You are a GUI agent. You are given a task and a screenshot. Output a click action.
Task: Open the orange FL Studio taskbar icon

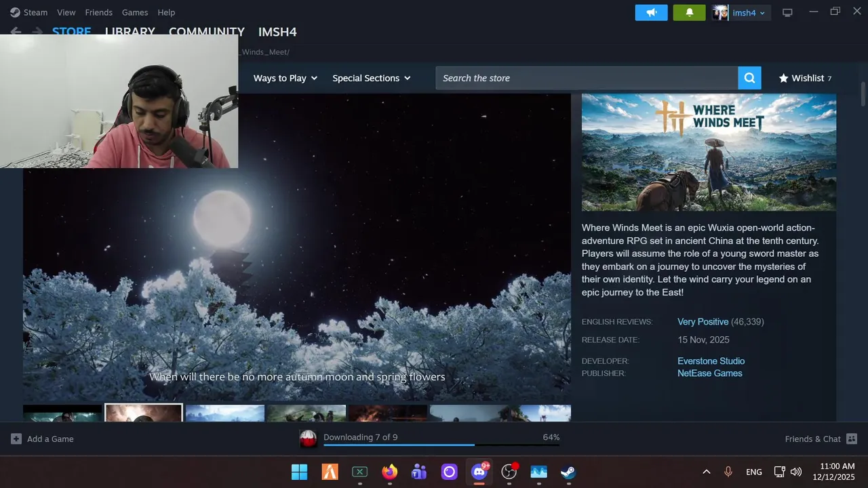tap(330, 472)
